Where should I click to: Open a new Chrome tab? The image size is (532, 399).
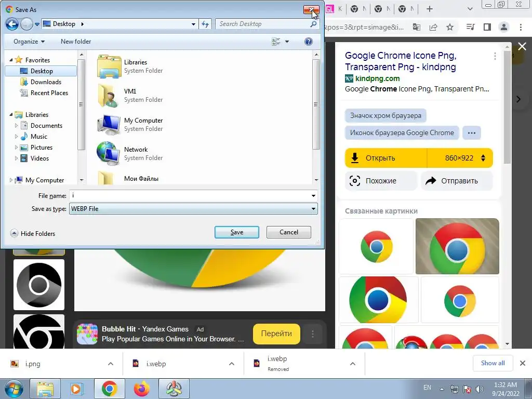pyautogui.click(x=430, y=9)
